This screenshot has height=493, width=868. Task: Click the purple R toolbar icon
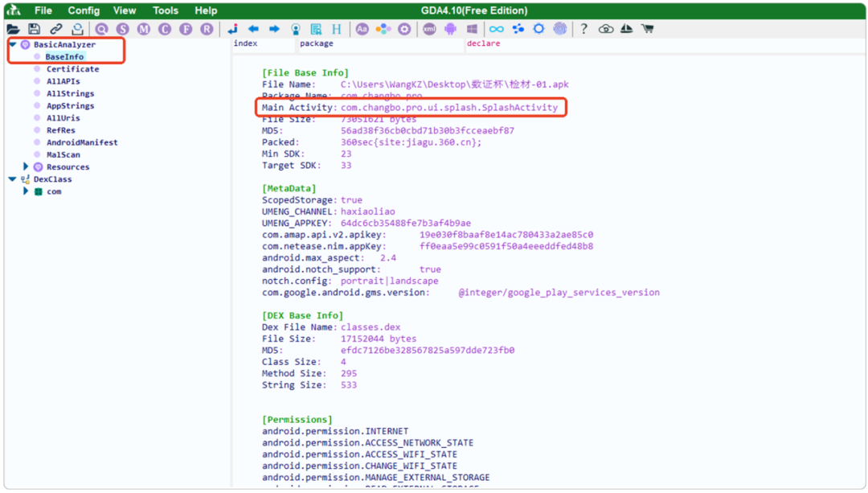pyautogui.click(x=207, y=29)
